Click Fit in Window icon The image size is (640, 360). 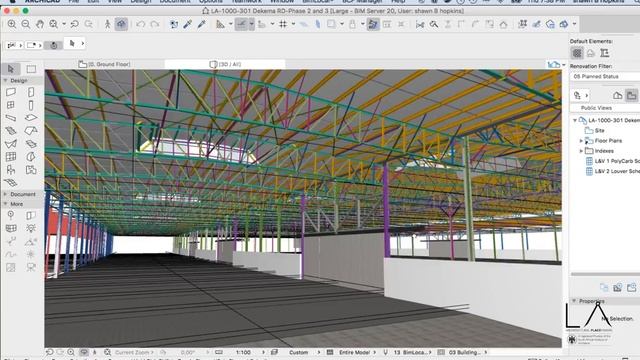coord(53,24)
